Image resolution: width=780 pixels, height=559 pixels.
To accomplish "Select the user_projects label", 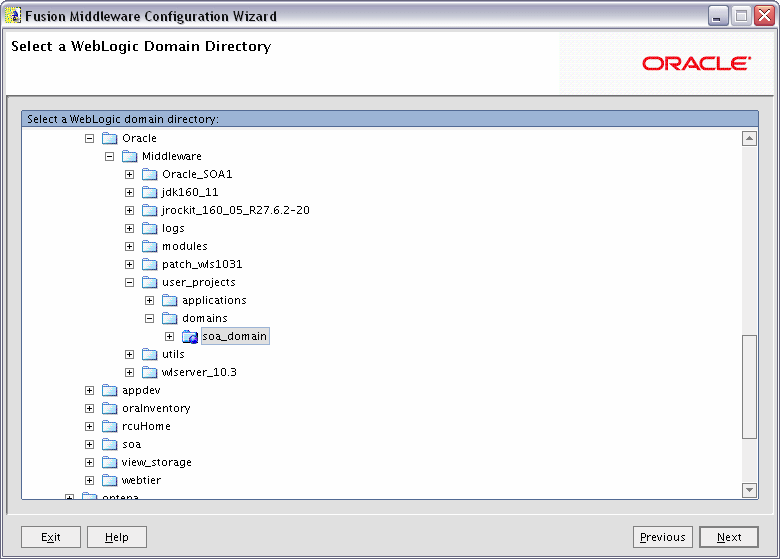I will pos(198,282).
